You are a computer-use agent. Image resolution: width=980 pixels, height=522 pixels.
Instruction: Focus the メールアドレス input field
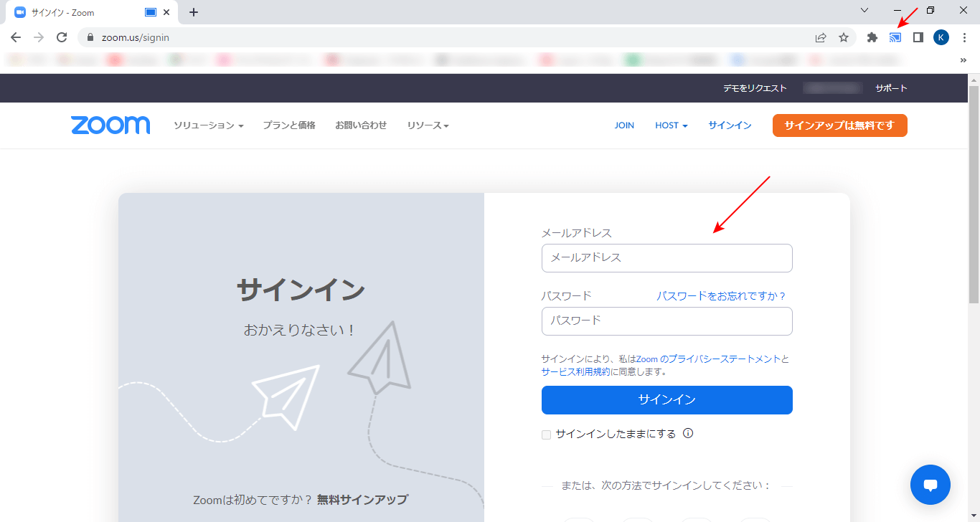(667, 258)
